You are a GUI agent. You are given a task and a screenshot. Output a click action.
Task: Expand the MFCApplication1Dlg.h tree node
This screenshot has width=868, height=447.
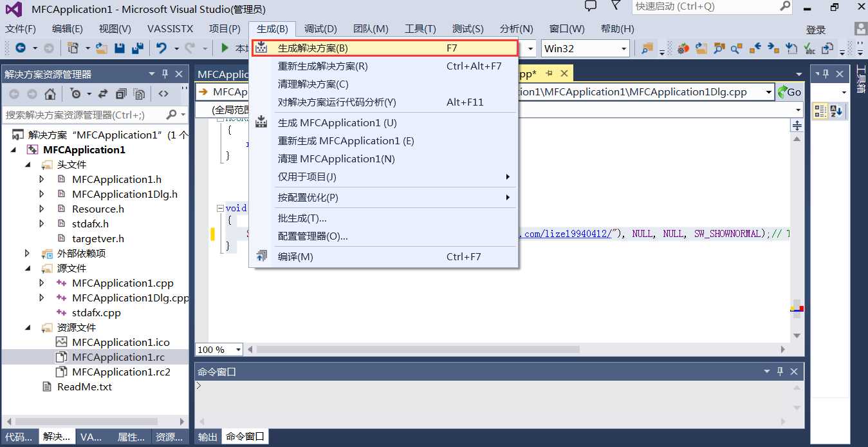point(42,195)
